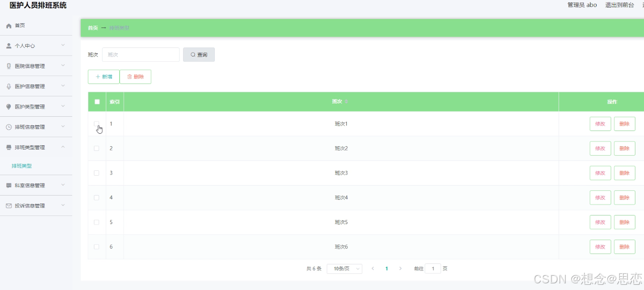Click the chat icon beside 科室信息管理
The image size is (644, 290).
pyautogui.click(x=9, y=186)
